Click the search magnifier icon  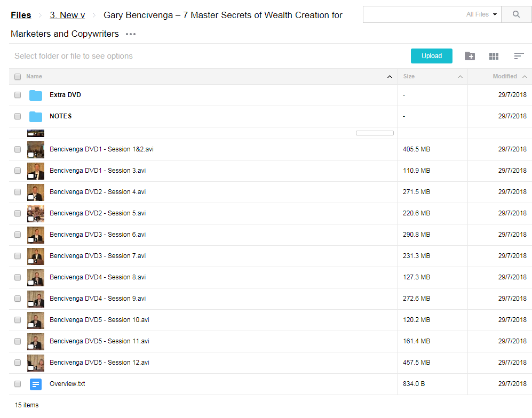[516, 14]
